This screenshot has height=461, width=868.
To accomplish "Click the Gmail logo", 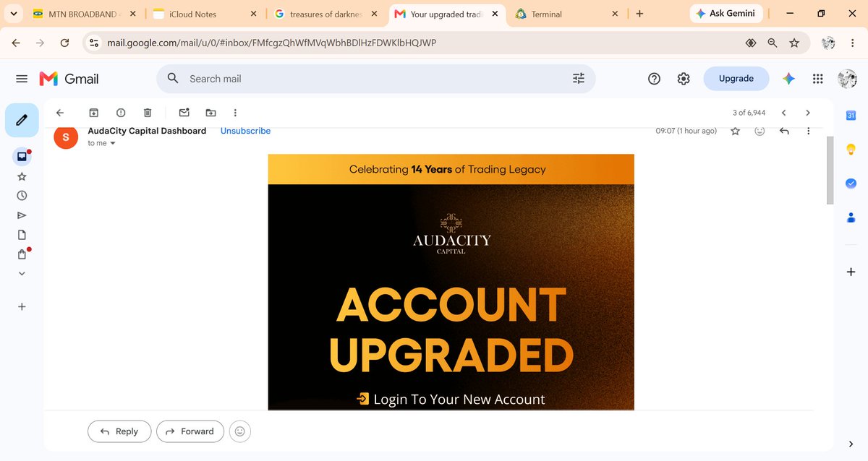I will [69, 79].
